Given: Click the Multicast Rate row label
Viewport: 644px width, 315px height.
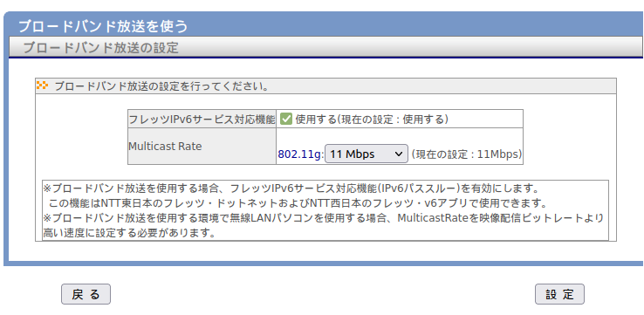Looking at the screenshot, I should pos(165,147).
